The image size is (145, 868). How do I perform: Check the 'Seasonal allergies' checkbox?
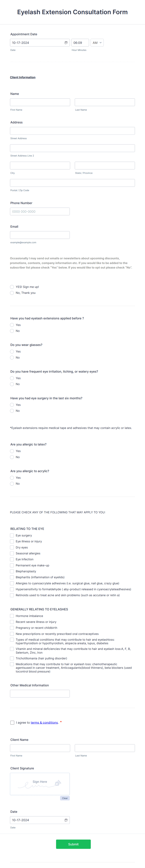point(12,553)
